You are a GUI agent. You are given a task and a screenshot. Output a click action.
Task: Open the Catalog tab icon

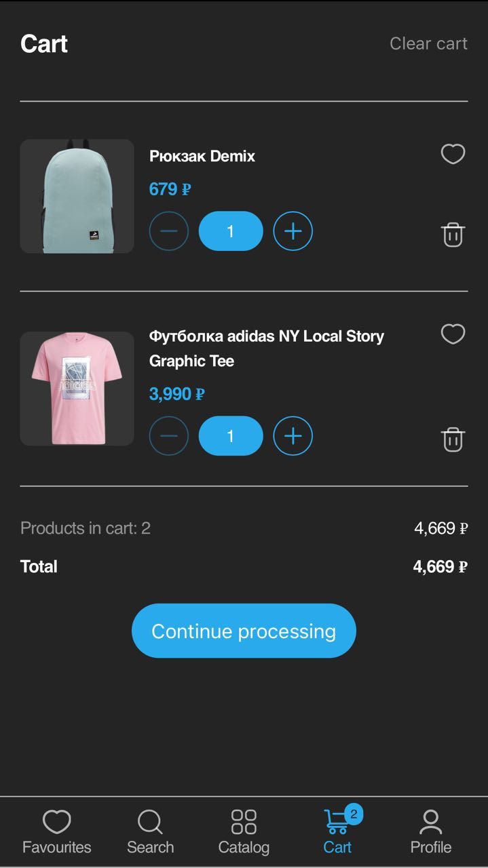[243, 822]
